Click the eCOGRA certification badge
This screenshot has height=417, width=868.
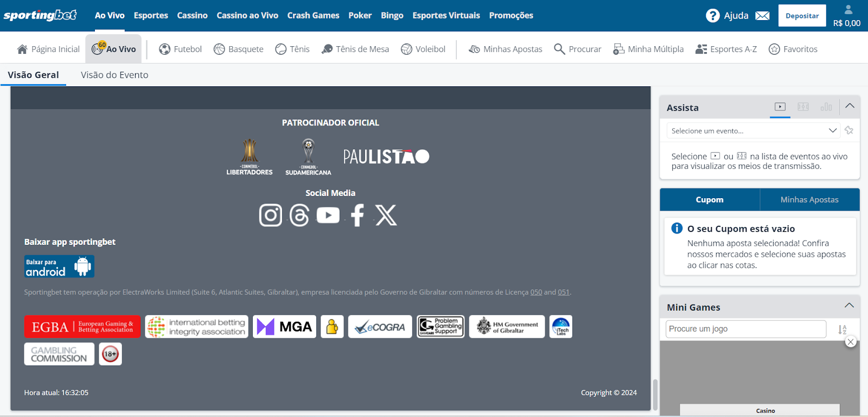point(380,327)
